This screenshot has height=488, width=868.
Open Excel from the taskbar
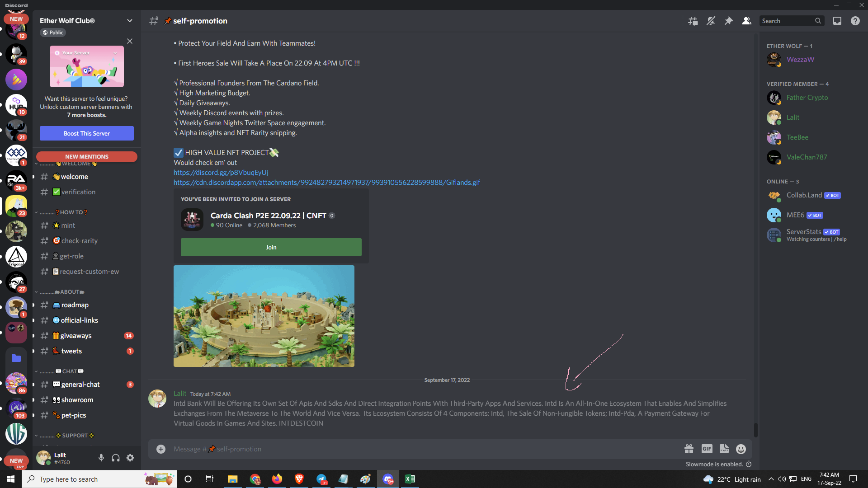tap(410, 479)
